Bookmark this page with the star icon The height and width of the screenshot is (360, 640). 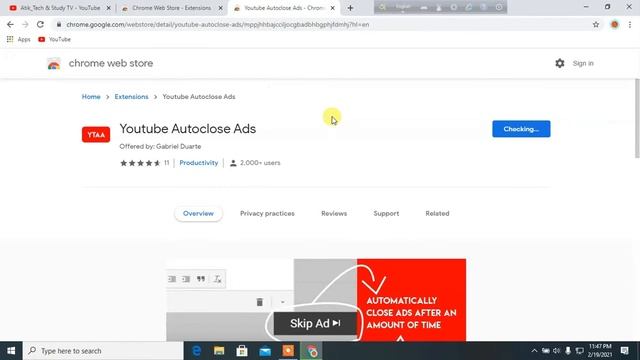tap(596, 24)
